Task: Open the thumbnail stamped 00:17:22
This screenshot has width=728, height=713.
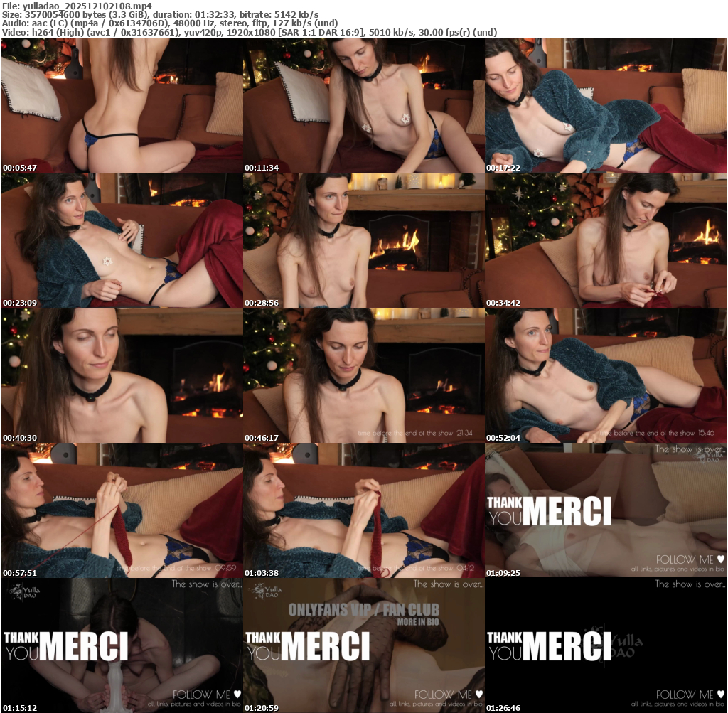Action: pos(606,105)
